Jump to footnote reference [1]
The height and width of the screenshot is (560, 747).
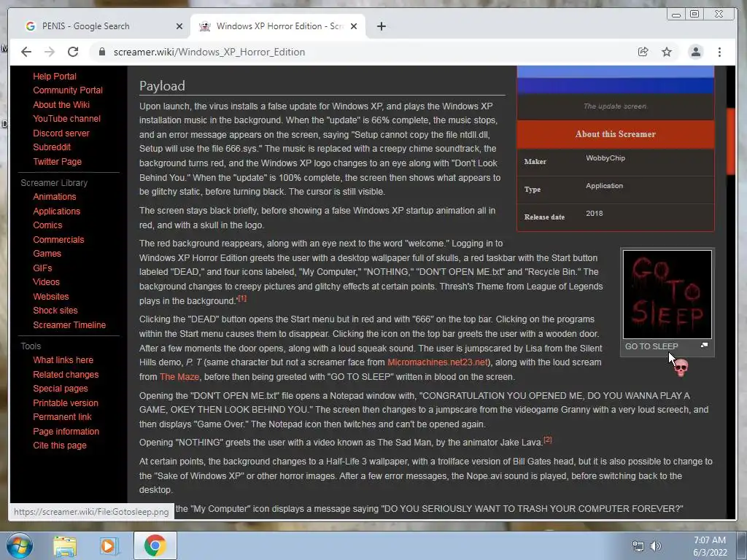click(x=242, y=298)
